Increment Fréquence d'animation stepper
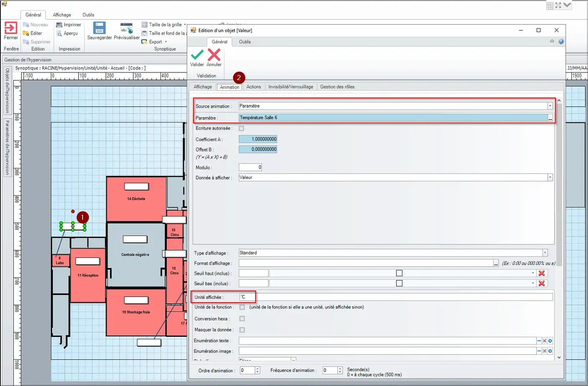This screenshot has width=588, height=386. (340, 368)
